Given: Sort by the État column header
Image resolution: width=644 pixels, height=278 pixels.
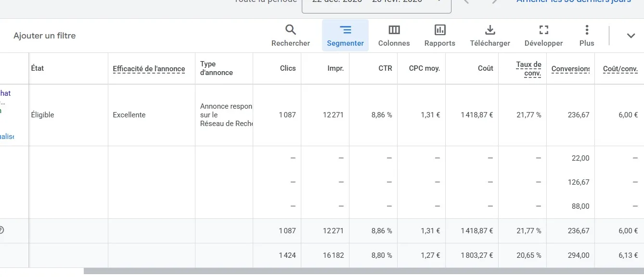Looking at the screenshot, I should 38,68.
